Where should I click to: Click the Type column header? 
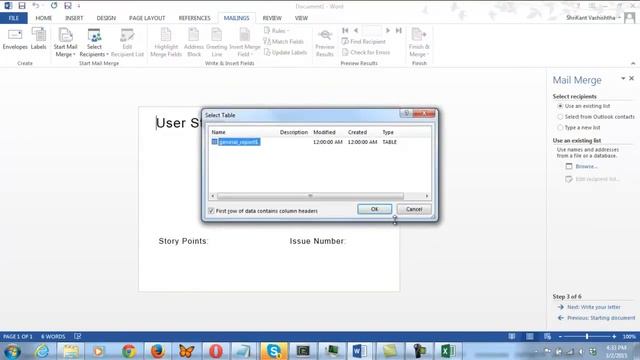click(x=388, y=132)
